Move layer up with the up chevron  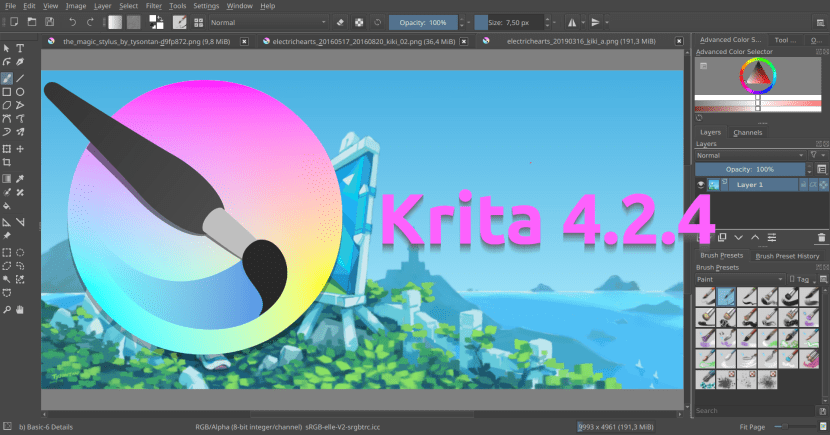click(x=755, y=238)
